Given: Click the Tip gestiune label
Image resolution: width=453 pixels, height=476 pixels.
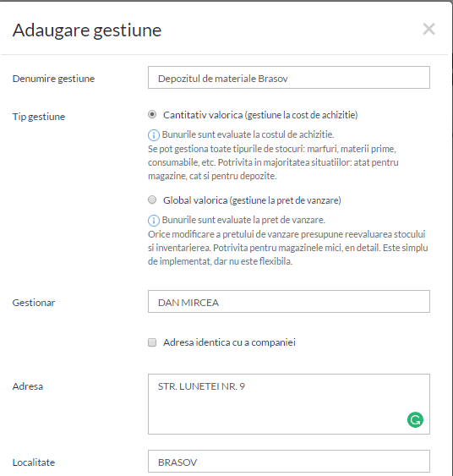Looking at the screenshot, I should click(x=39, y=117).
